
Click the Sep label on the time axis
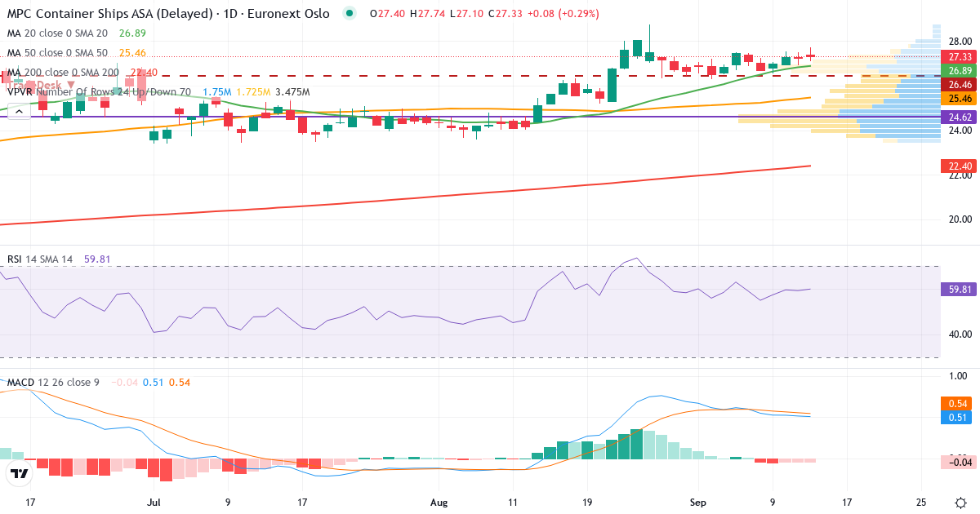[697, 502]
